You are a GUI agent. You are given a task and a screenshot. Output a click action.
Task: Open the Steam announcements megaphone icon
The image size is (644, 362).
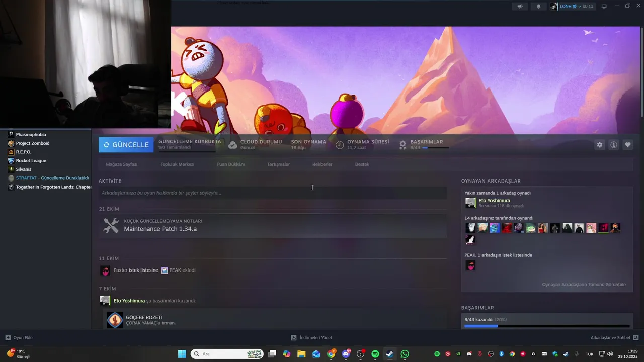[520, 7]
